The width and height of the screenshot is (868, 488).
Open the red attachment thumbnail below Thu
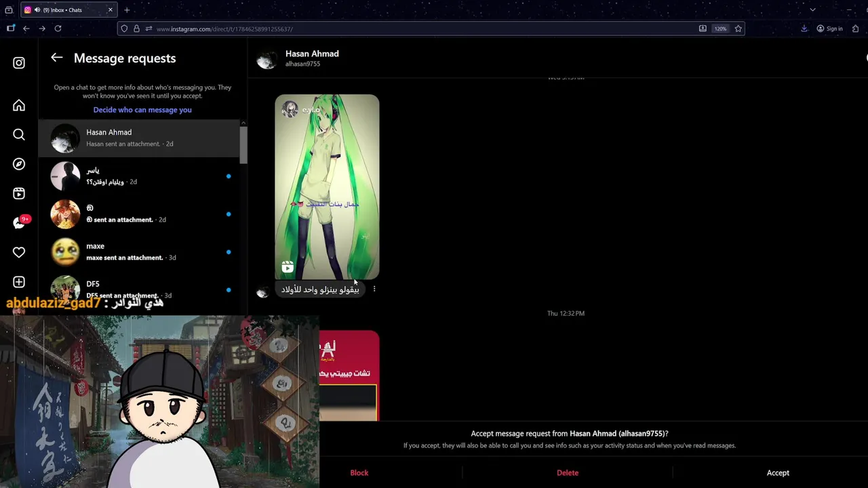349,375
